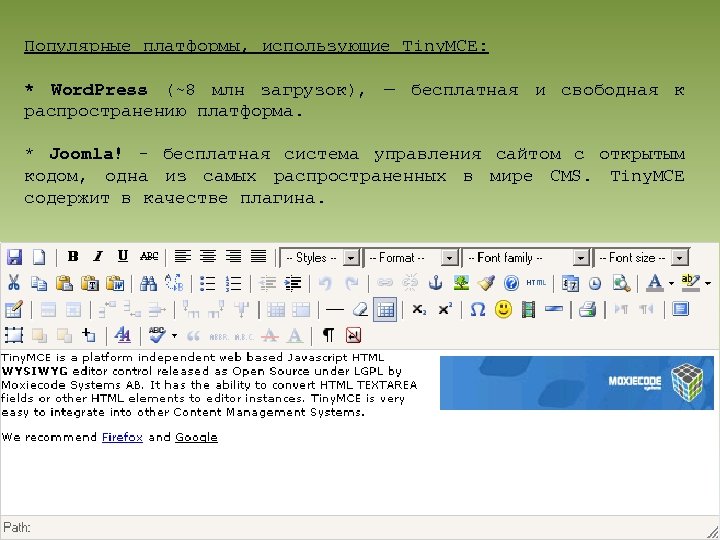
Task: Click the Cleanup messy code broom
Action: click(x=486, y=283)
